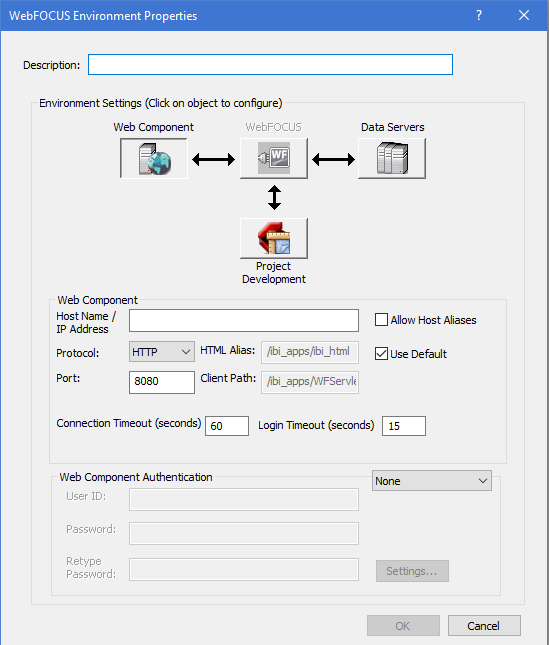Click the Web Component server globe icon
This screenshot has width=549, height=645.
154,158
